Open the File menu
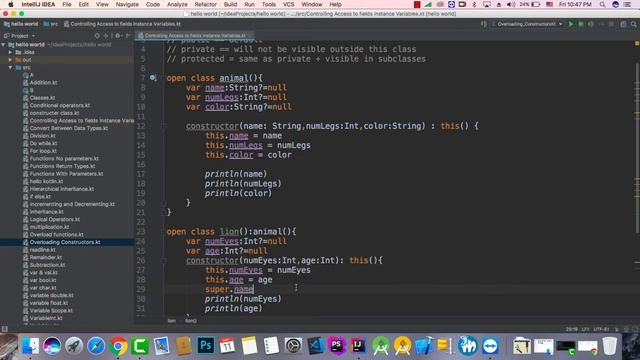 click(x=67, y=4)
